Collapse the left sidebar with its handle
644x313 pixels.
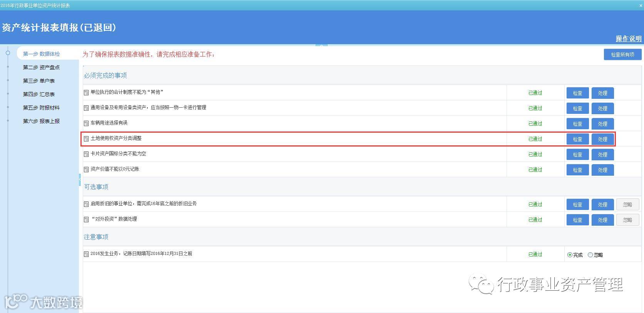click(80, 180)
